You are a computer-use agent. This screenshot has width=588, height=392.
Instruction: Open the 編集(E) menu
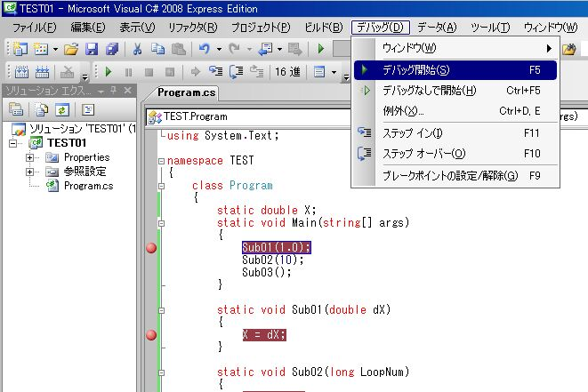pos(88,28)
